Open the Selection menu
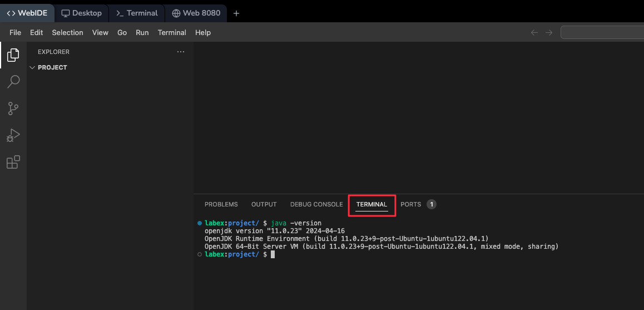 [x=67, y=32]
